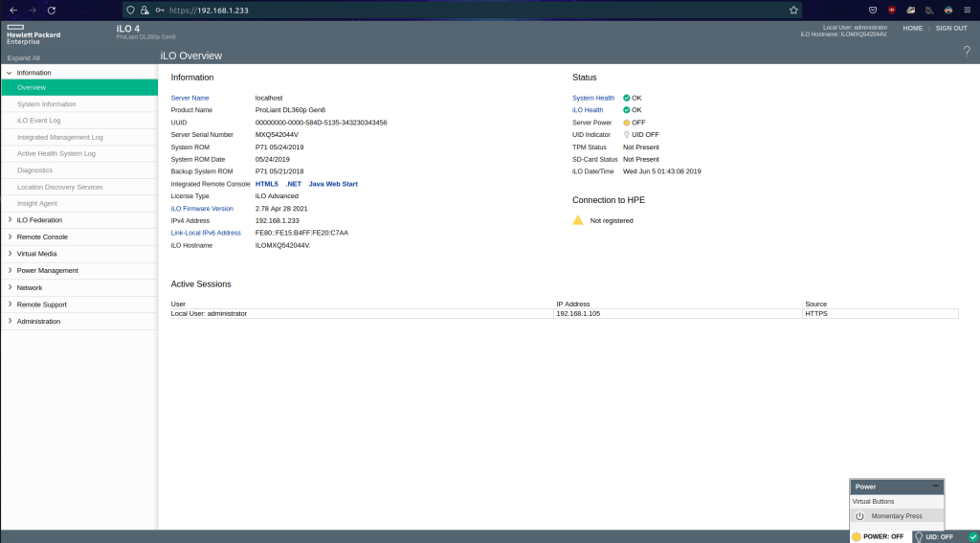
Task: Open System Information page
Action: pos(46,103)
